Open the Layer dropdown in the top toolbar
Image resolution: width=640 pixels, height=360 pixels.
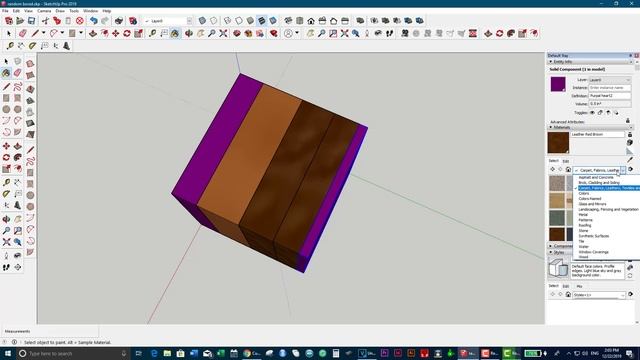[189, 21]
